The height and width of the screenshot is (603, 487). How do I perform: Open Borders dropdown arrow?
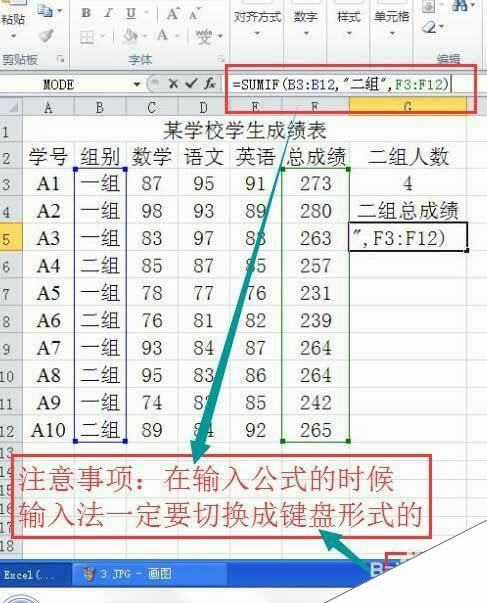[103, 37]
